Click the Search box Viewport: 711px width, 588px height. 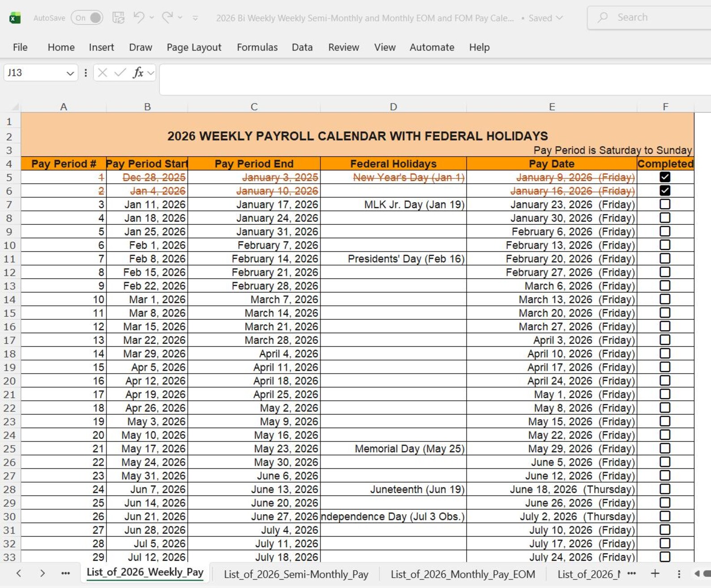coord(649,17)
